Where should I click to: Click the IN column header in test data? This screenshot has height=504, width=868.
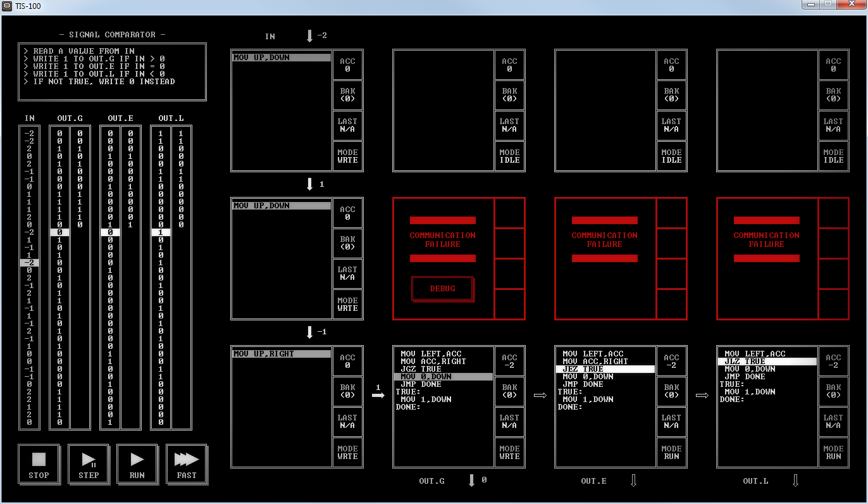pos(30,118)
